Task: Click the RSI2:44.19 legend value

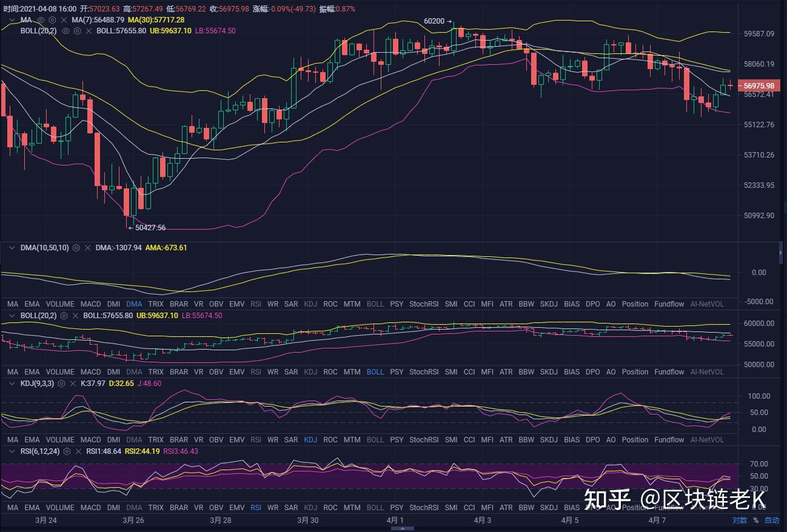Action: (142, 451)
